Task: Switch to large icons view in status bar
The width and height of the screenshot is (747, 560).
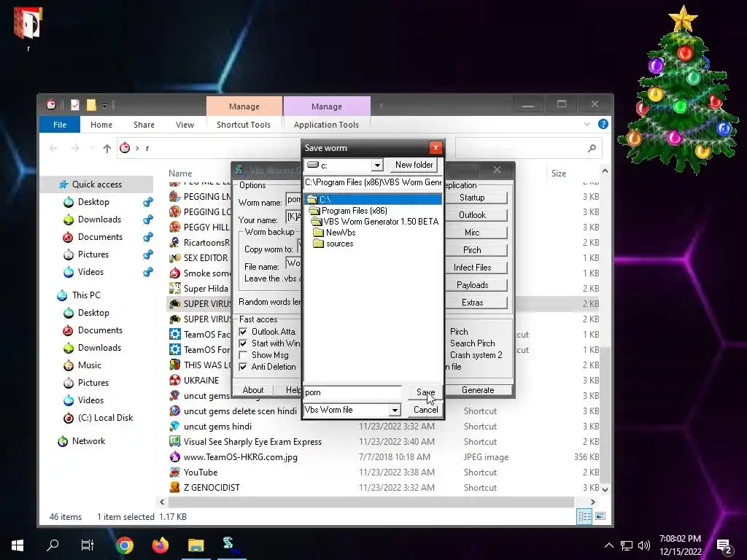Action: pos(600,517)
